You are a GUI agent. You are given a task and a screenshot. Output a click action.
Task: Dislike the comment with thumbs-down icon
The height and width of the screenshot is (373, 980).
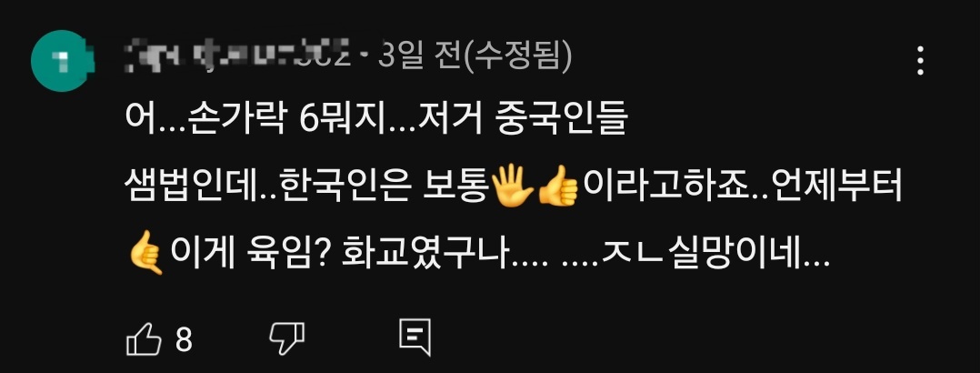(x=287, y=338)
